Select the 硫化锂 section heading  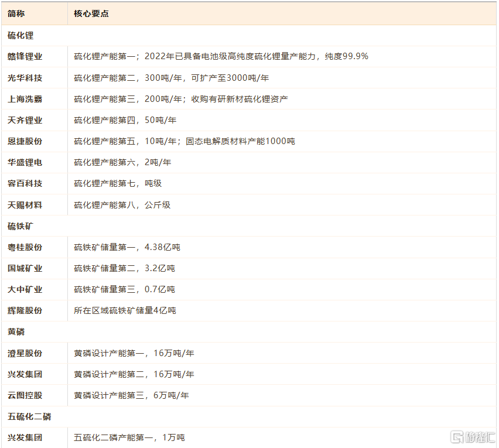[x=20, y=35]
